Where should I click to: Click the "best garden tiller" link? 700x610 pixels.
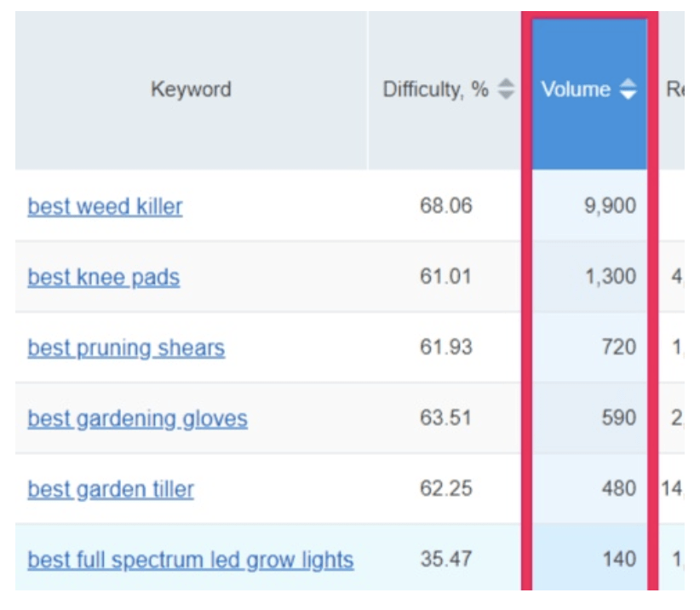tap(111, 489)
